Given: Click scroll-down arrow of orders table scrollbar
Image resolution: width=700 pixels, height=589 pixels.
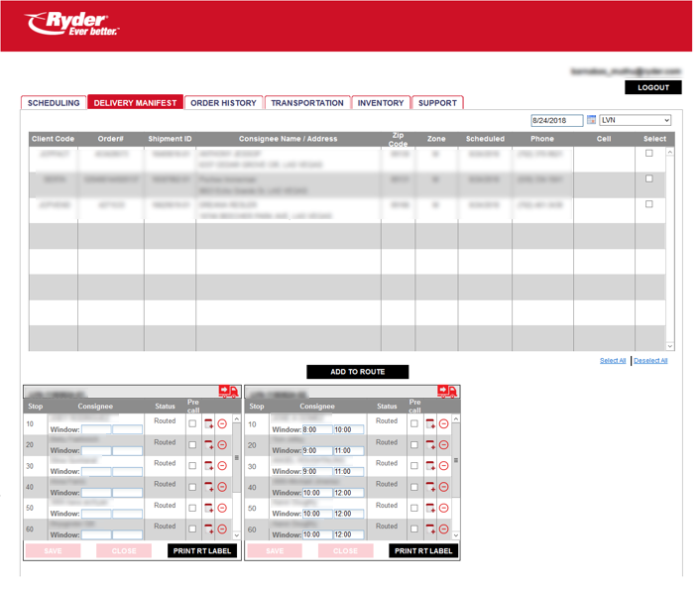Looking at the screenshot, I should 669,346.
